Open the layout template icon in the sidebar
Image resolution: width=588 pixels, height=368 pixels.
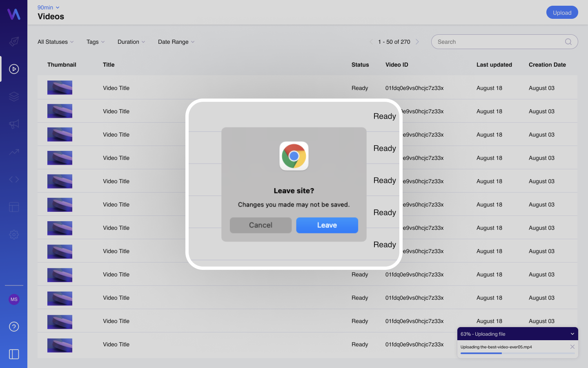tap(14, 207)
